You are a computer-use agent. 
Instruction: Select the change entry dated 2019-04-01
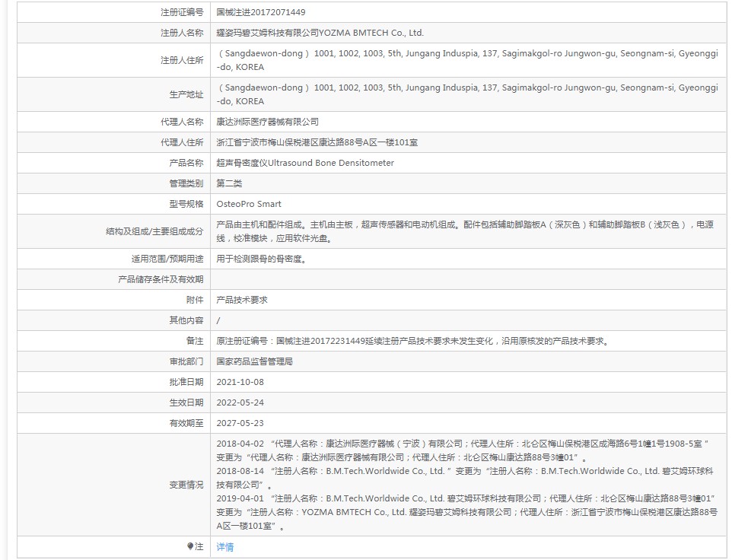tap(467, 512)
